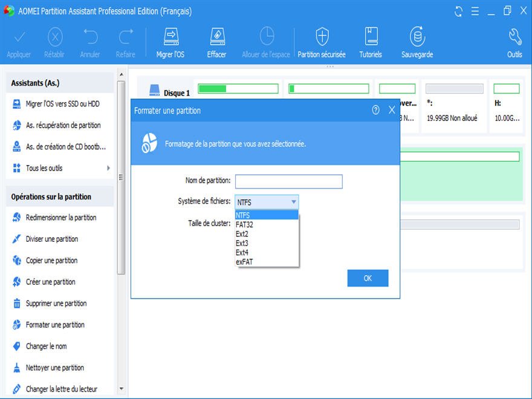Viewport: 532px width, 399px height.
Task: Click the Assistants (As.) section header
Action: tap(60, 83)
